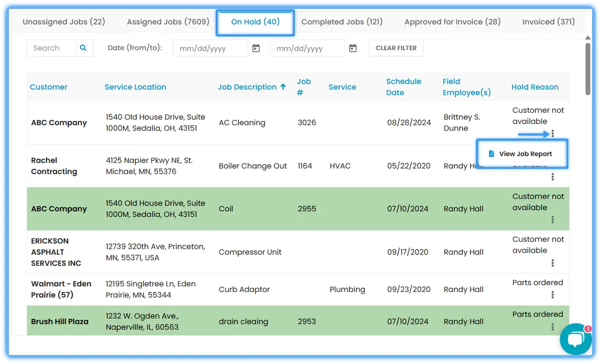The image size is (601, 364).
Task: Open three-dot menu for Compressor Unit row
Action: (x=552, y=263)
